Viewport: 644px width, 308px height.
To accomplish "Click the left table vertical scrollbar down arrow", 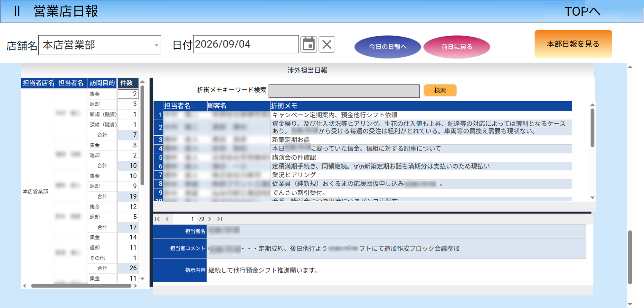I will pyautogui.click(x=142, y=279).
